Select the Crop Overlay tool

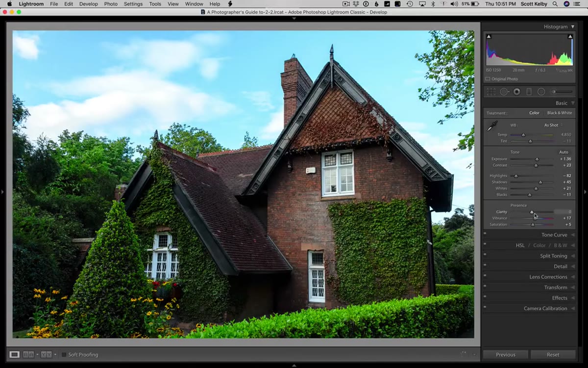pyautogui.click(x=490, y=92)
